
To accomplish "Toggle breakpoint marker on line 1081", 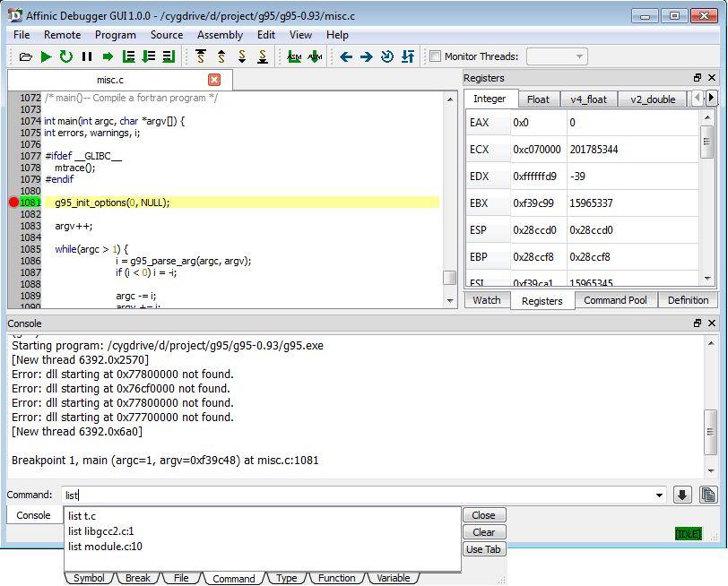I will tap(13, 203).
